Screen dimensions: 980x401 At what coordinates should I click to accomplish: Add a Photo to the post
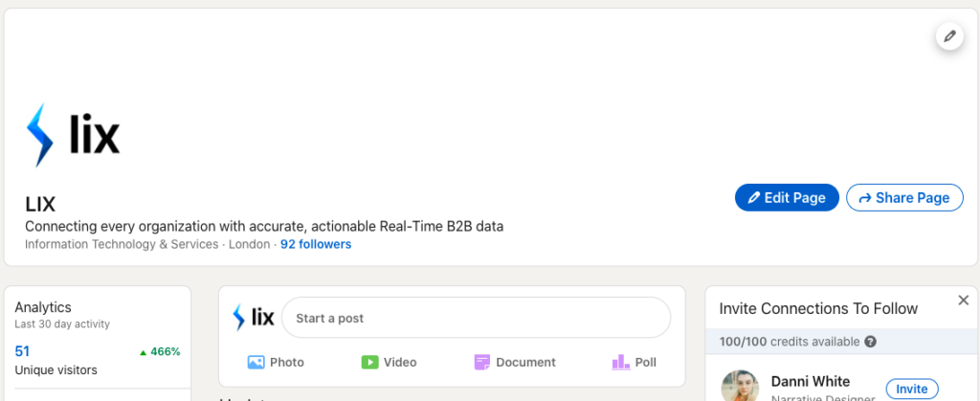[276, 362]
